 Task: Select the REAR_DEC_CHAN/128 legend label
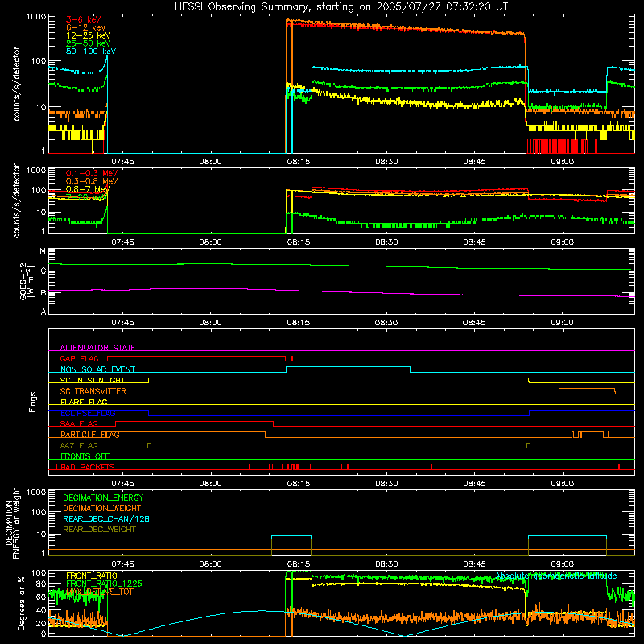coord(106,519)
